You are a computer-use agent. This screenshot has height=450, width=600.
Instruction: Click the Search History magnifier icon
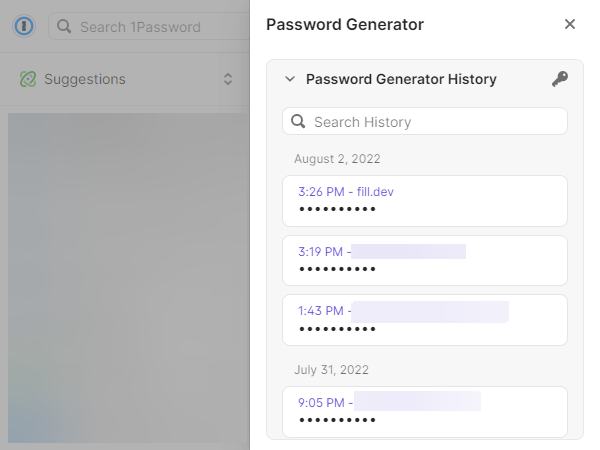point(298,122)
